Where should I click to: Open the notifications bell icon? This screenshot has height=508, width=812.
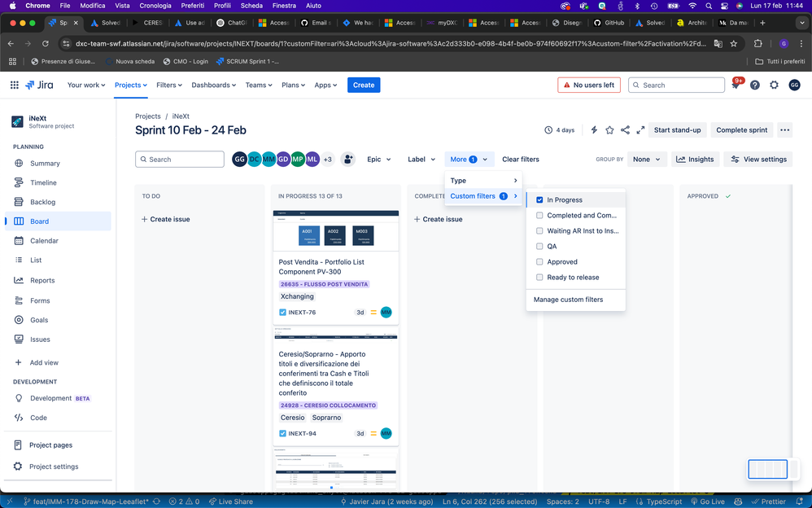tap(736, 85)
